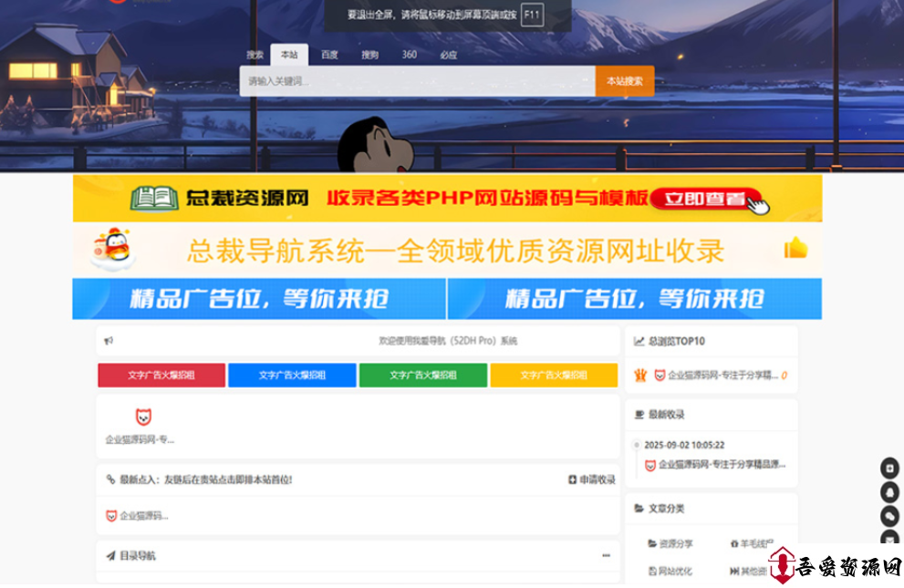This screenshot has width=904, height=588.
Task: Click the plus icon beside 申请收录
Action: (573, 480)
